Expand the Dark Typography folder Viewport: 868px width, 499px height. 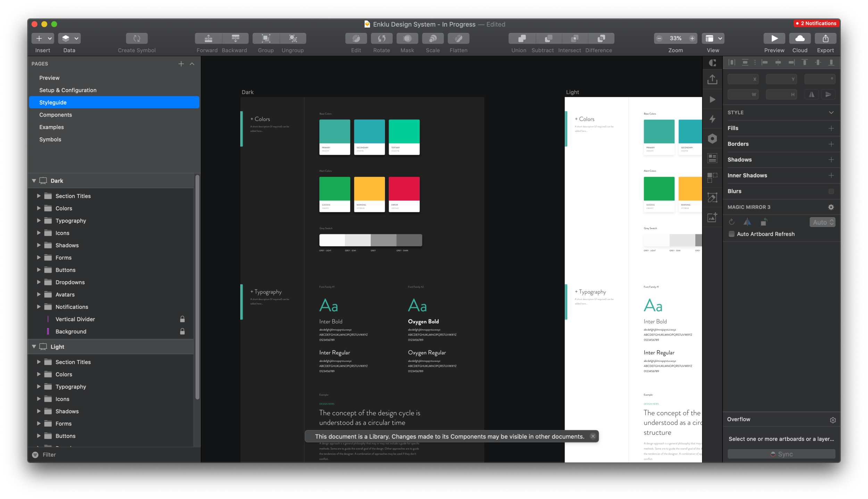(x=39, y=221)
